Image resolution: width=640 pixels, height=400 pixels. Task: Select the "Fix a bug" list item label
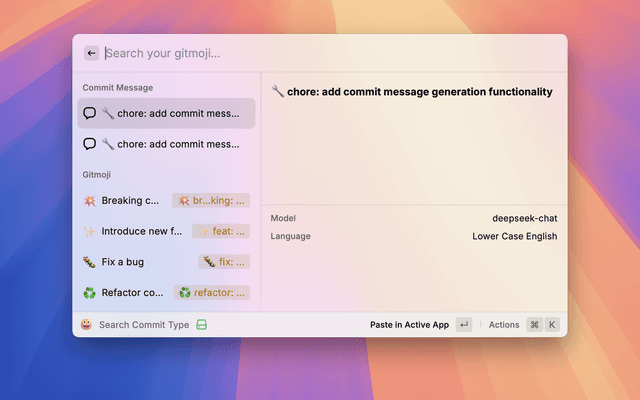(x=122, y=262)
